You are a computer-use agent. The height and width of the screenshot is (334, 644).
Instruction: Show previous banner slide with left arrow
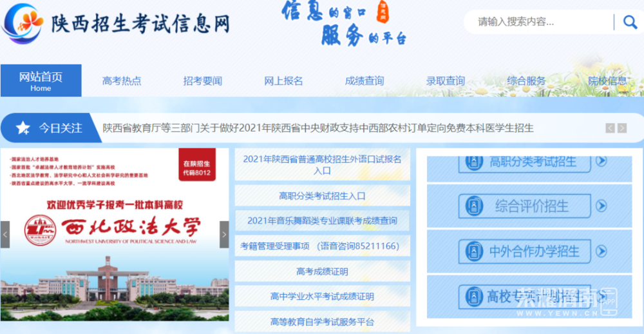pyautogui.click(x=5, y=234)
